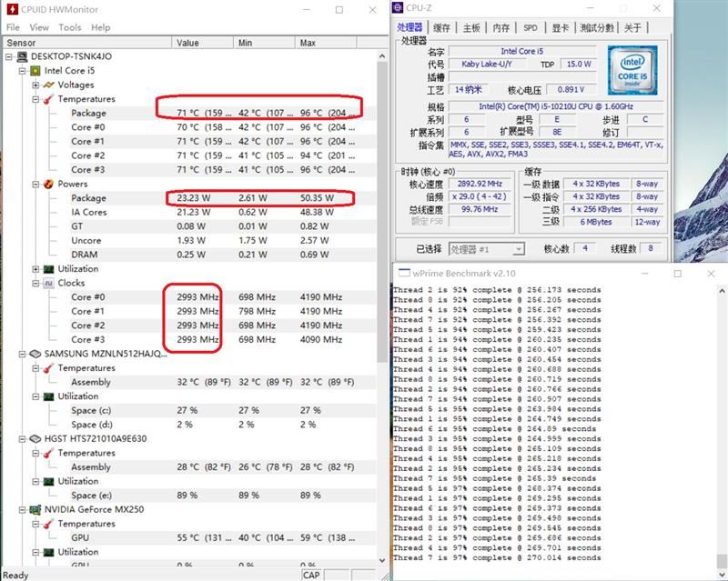
Task: Collapse the Powers node
Action: tap(35, 185)
